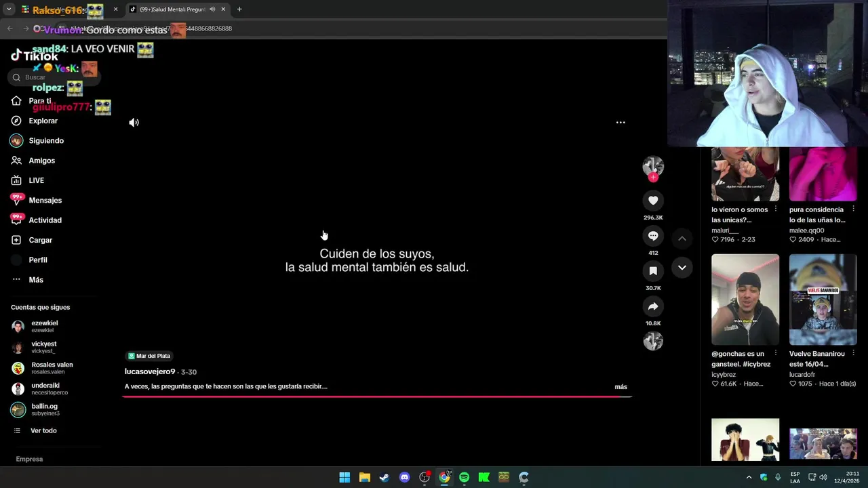Open Mensajes in the sidebar
Screen dimensions: 868x488
[36, 200]
